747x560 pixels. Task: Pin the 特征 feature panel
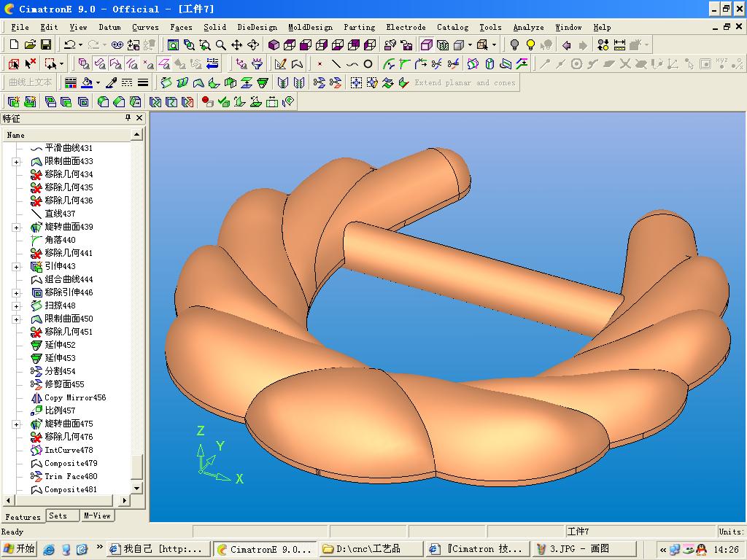128,117
